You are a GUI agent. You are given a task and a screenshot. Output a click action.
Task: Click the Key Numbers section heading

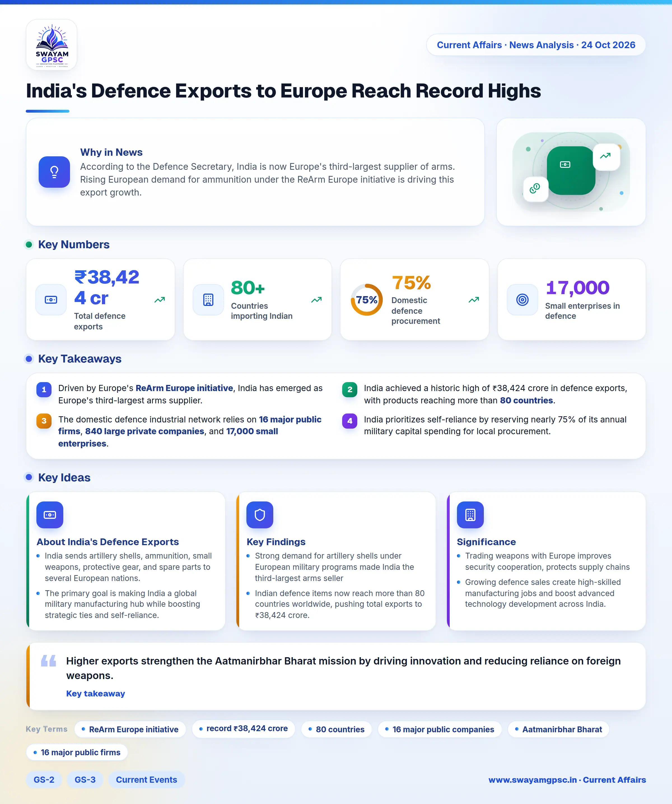(74, 244)
